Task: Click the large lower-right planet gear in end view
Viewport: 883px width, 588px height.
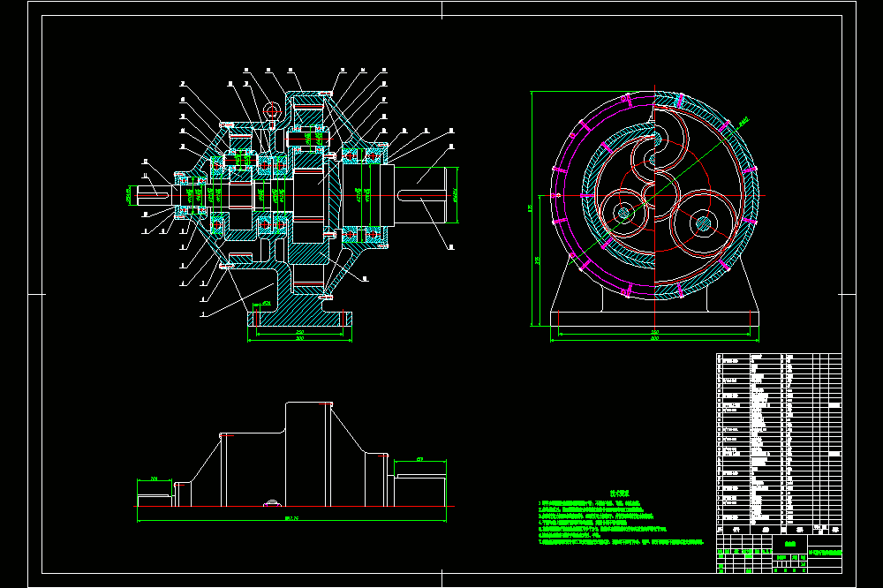Action: (702, 224)
